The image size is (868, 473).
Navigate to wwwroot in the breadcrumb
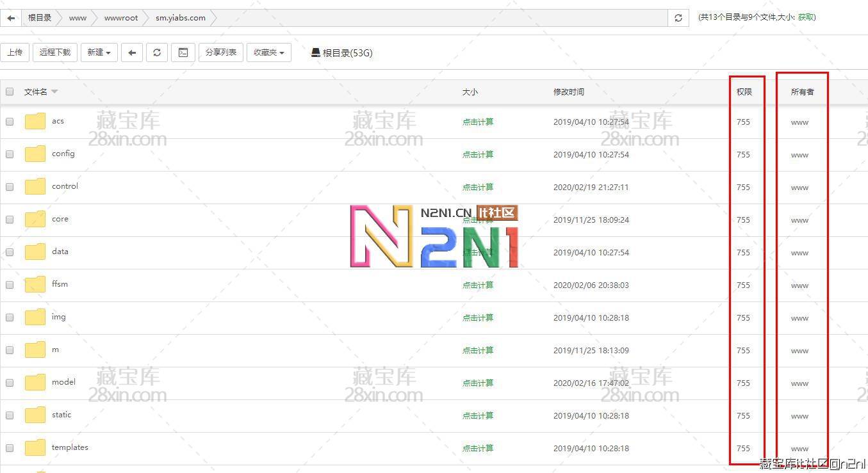(121, 18)
